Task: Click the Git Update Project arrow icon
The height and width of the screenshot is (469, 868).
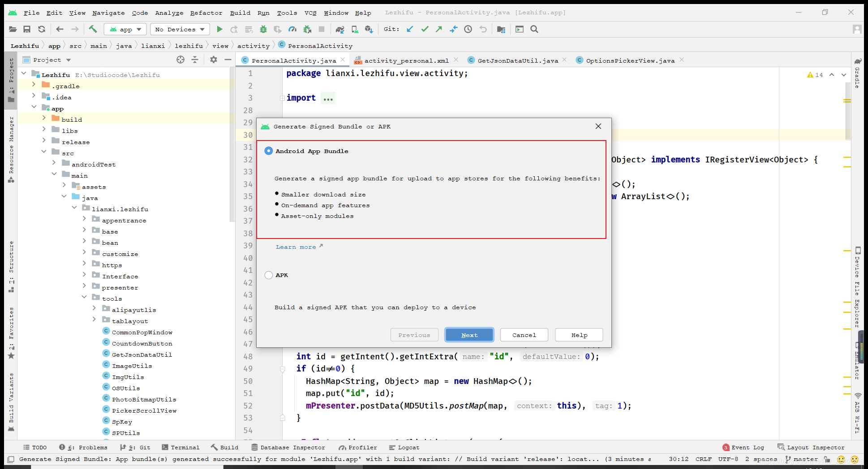Action: point(410,30)
